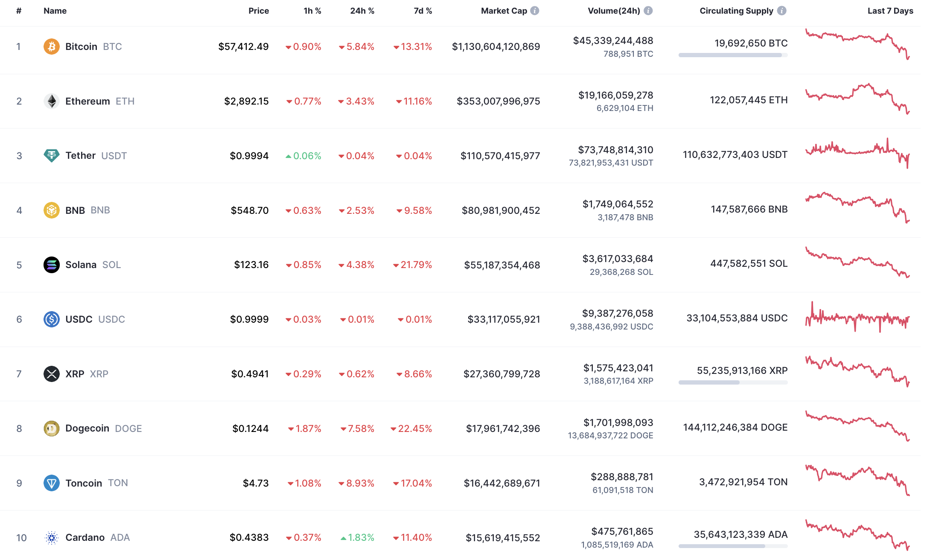Viewport: 927px width, 560px height.
Task: Sort by the 24h % column header
Action: pos(362,11)
